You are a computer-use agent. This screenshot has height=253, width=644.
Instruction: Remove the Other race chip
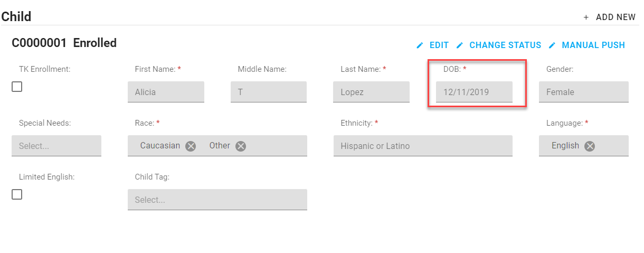pyautogui.click(x=241, y=146)
